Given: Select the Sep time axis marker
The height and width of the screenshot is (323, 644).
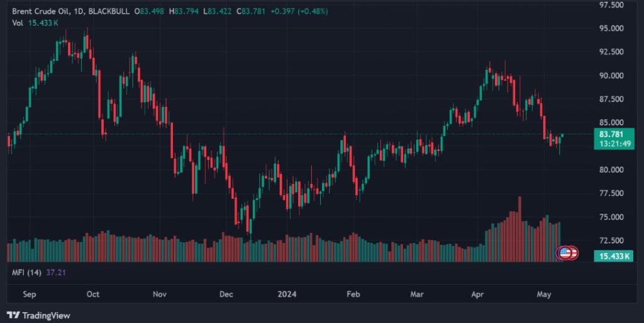Looking at the screenshot, I should coord(27,294).
